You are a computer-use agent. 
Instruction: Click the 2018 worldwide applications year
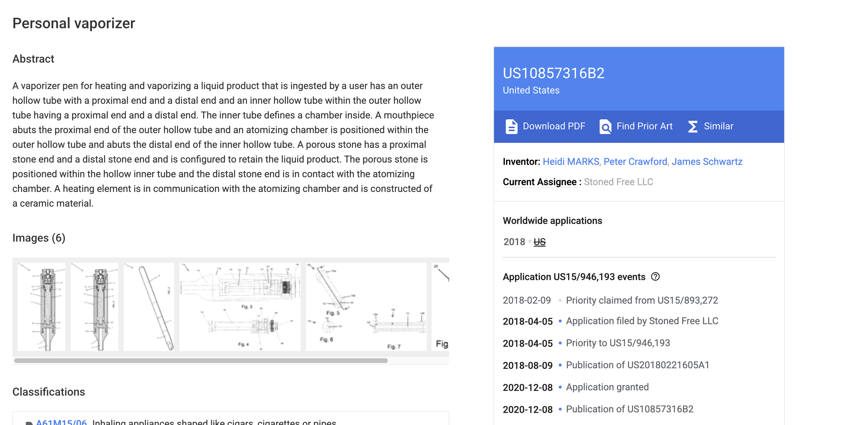(x=514, y=242)
